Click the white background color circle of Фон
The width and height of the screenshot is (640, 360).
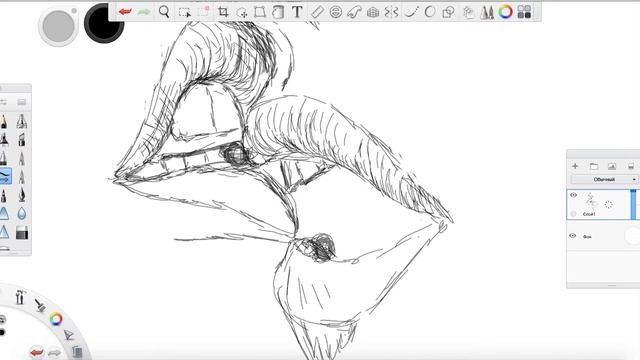coord(633,236)
